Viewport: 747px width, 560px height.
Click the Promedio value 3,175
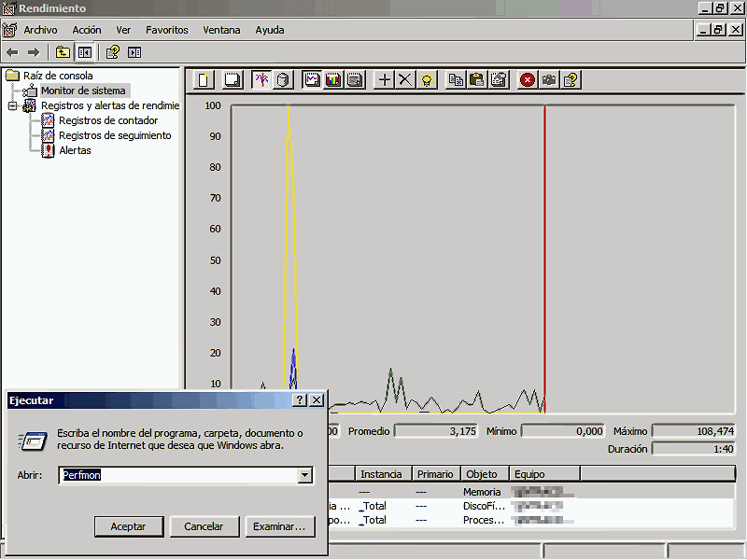436,431
